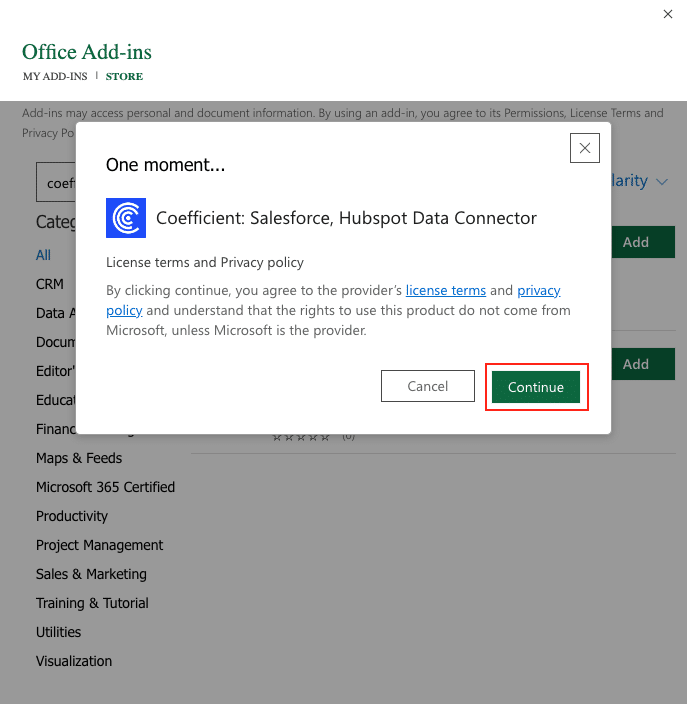This screenshot has width=687, height=704.
Task: Switch to the MY ADD-INS tab
Action: (x=55, y=77)
